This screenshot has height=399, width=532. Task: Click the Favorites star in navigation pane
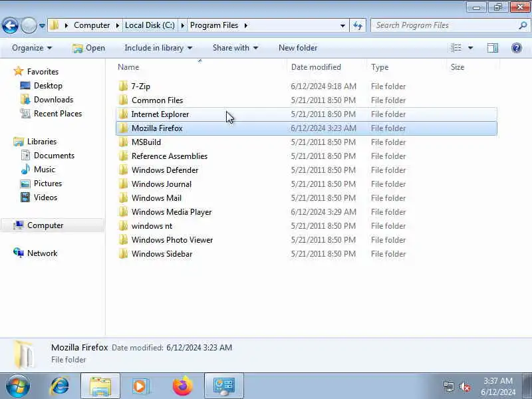19,71
